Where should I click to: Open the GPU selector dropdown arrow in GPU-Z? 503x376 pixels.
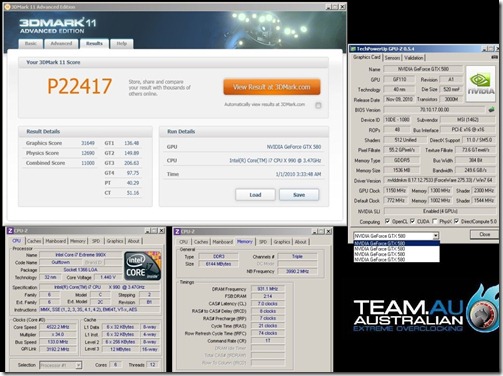(x=436, y=236)
